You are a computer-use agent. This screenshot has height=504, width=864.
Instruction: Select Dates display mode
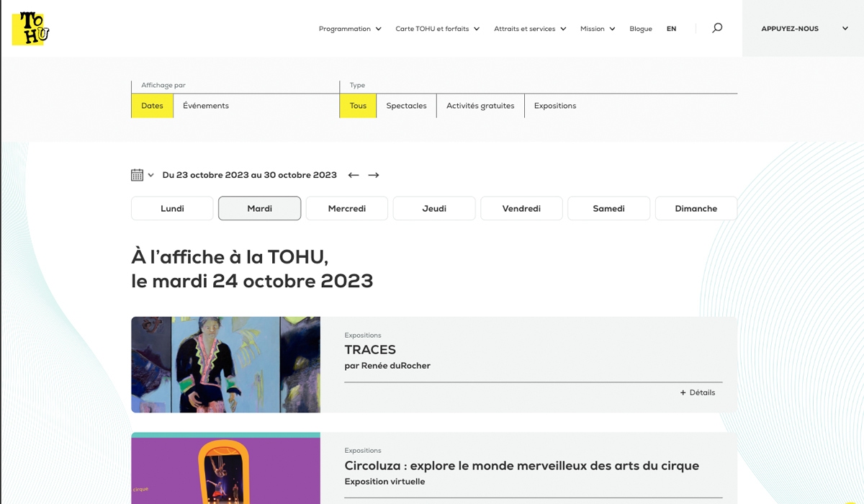(152, 106)
